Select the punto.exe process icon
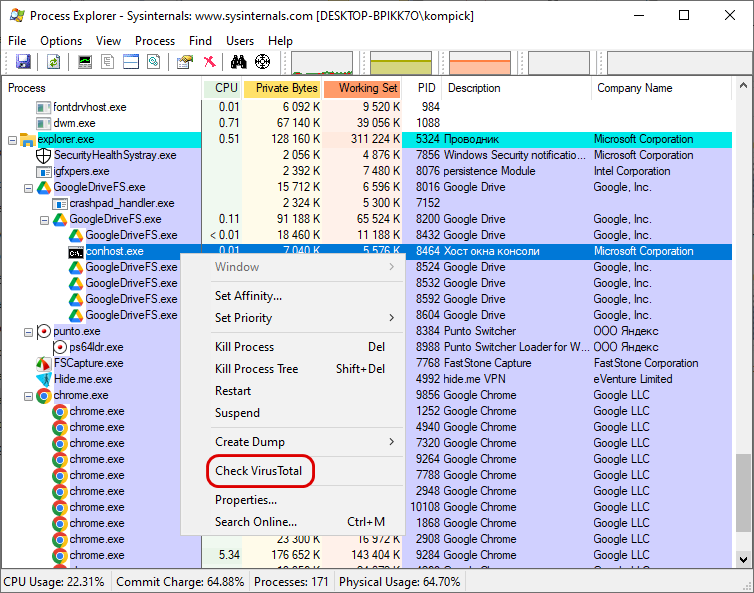Screen dimensions: 754x593 click(x=44, y=331)
